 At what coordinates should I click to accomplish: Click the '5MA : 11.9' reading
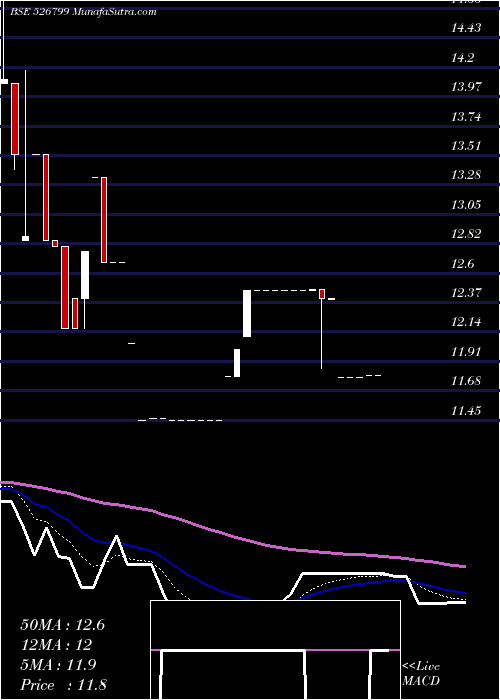pyautogui.click(x=58, y=665)
